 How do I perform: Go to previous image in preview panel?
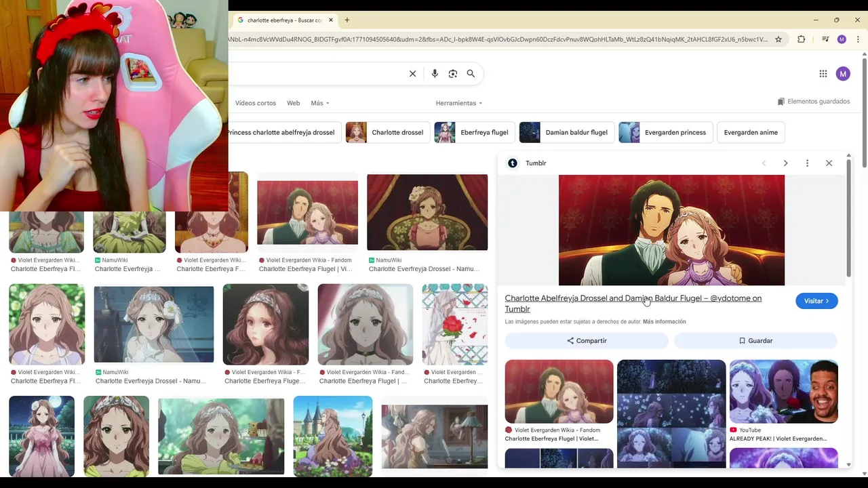(x=764, y=163)
